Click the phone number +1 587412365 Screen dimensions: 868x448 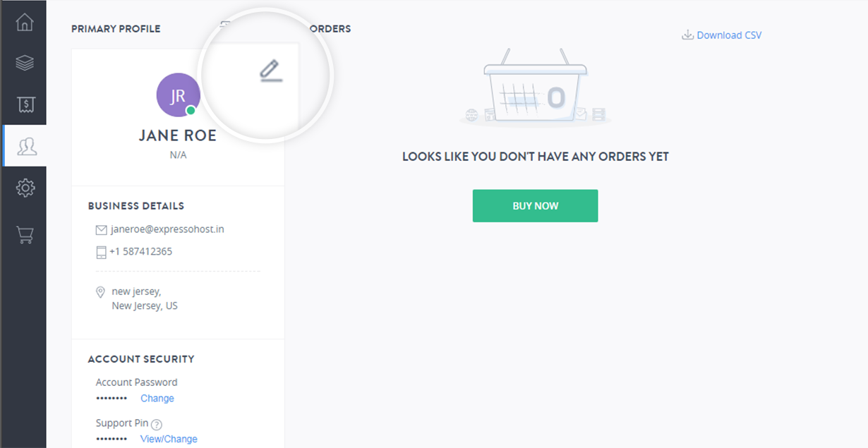click(140, 251)
